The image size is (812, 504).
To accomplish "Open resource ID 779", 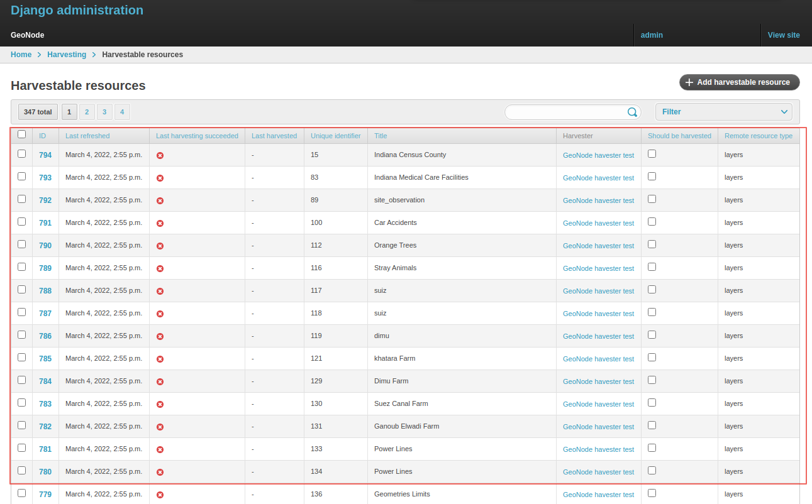I will point(45,495).
